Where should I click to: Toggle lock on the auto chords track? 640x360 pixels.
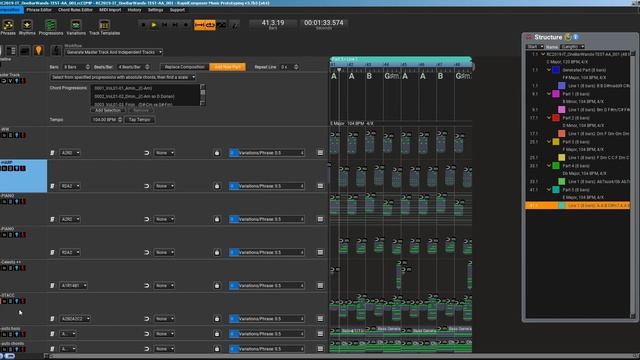point(217,349)
